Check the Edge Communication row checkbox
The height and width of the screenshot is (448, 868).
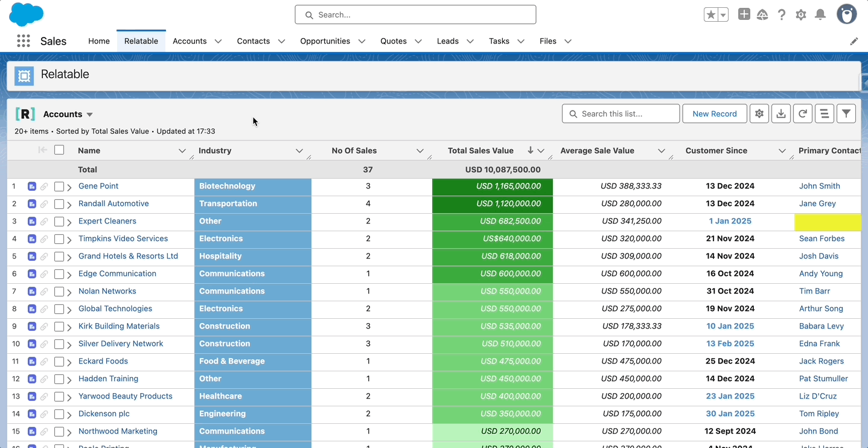pyautogui.click(x=59, y=274)
